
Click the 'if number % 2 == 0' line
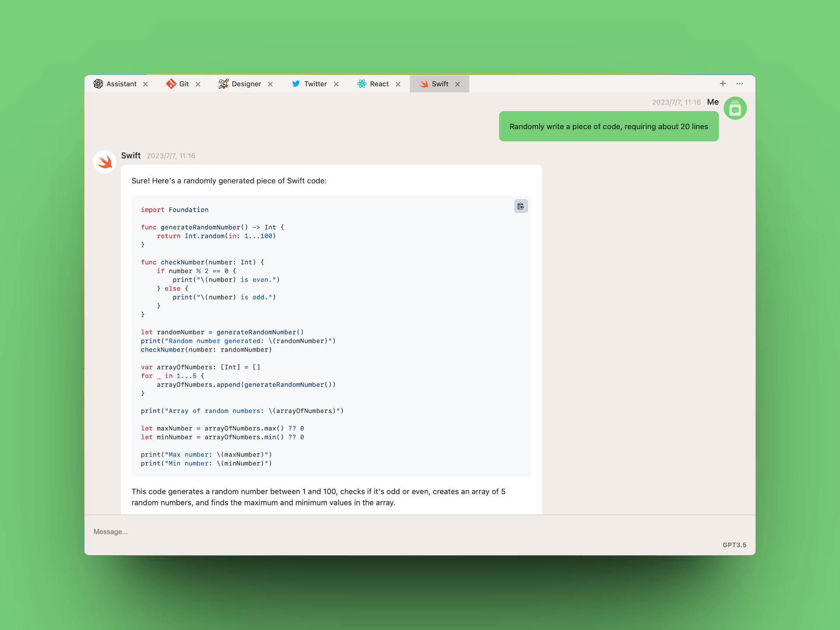(196, 271)
